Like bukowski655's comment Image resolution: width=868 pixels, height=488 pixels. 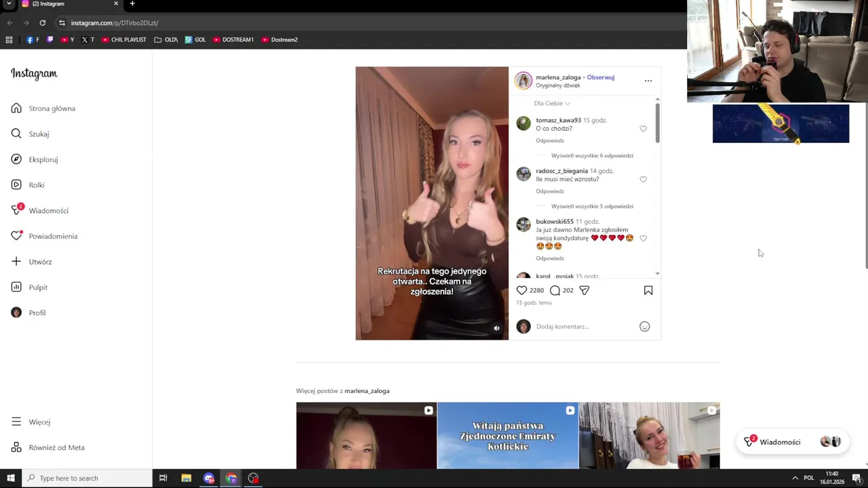coord(643,239)
